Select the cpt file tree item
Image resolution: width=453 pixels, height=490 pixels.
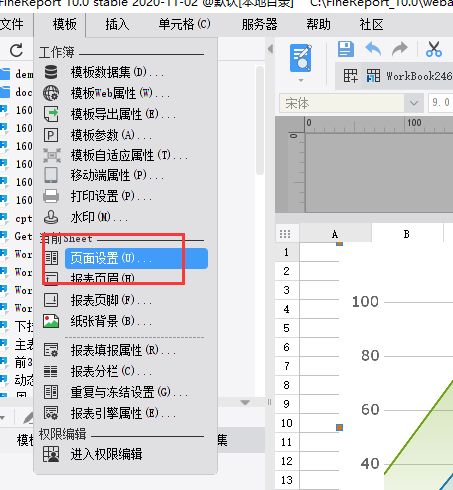pos(16,219)
